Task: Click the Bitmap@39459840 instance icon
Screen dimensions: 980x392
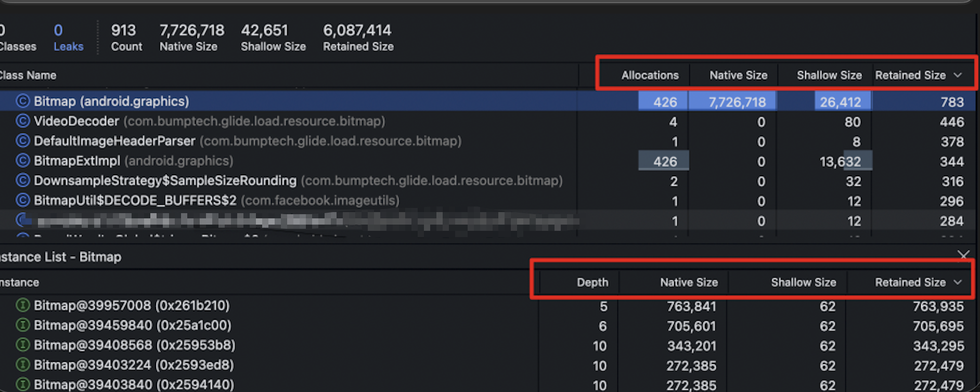Action: coord(22,325)
